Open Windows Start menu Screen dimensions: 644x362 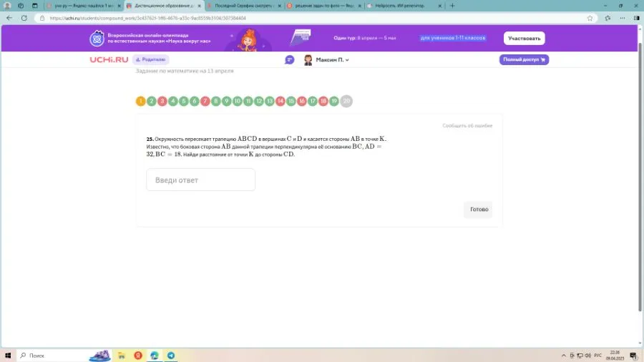pyautogui.click(x=8, y=356)
